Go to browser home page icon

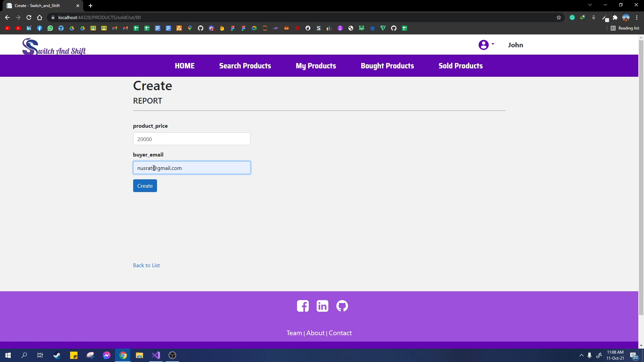(40, 17)
